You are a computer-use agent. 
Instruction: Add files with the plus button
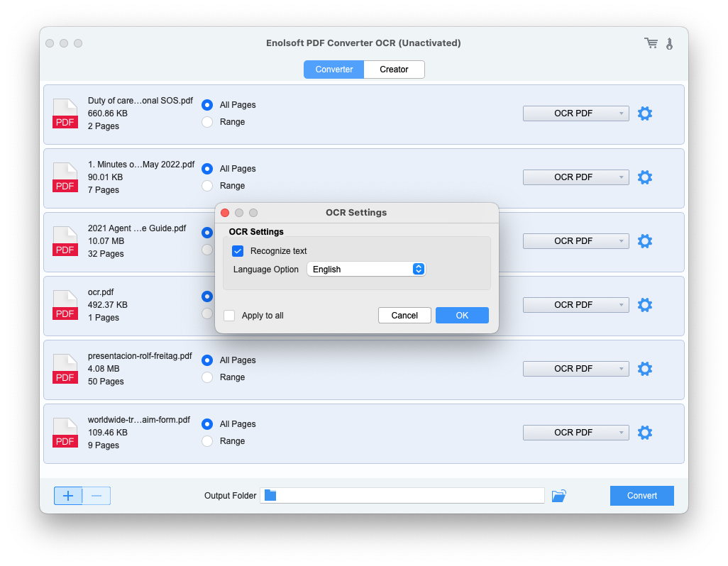(68, 496)
